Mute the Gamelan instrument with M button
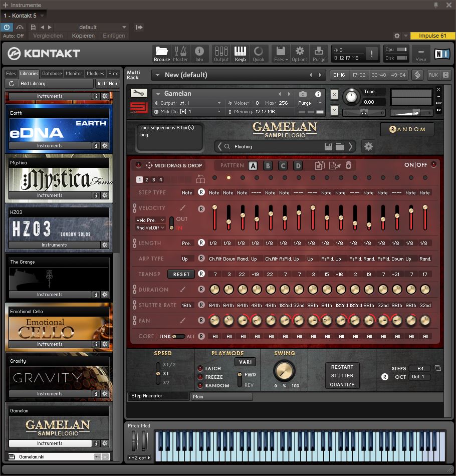Screen dimensions: 456x476 (x=334, y=111)
